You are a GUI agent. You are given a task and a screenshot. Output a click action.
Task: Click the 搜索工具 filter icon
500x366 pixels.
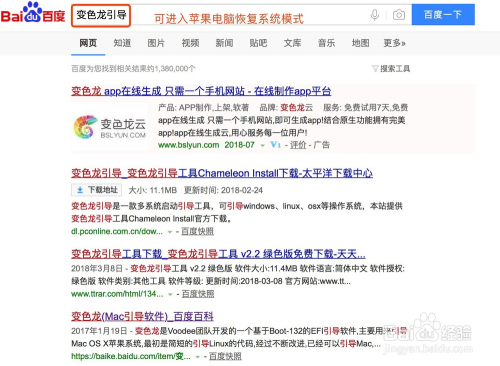pyautogui.click(x=375, y=69)
